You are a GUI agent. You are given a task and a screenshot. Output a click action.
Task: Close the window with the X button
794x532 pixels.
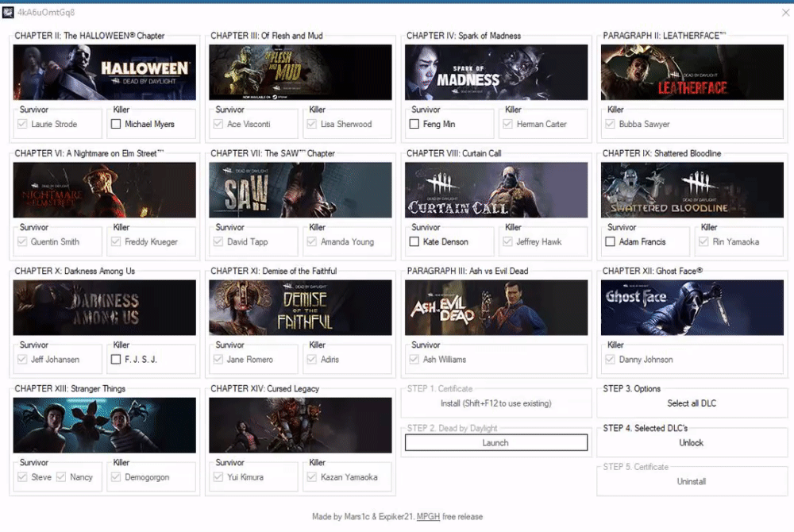pos(785,12)
